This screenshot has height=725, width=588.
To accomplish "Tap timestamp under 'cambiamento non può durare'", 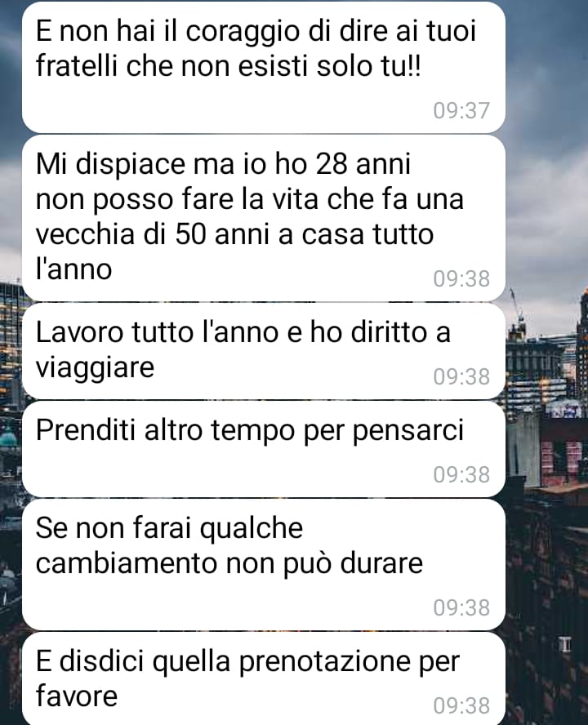I will 461,608.
